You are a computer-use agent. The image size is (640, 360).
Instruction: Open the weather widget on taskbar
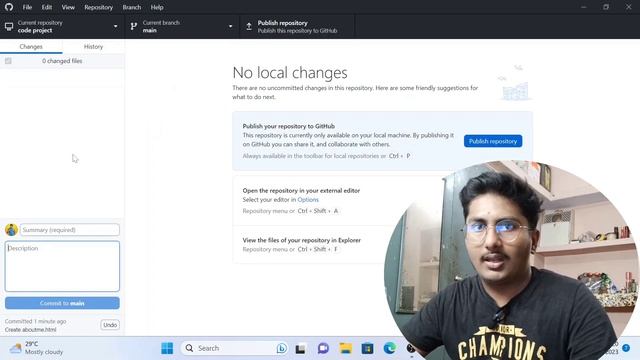[x=37, y=348]
